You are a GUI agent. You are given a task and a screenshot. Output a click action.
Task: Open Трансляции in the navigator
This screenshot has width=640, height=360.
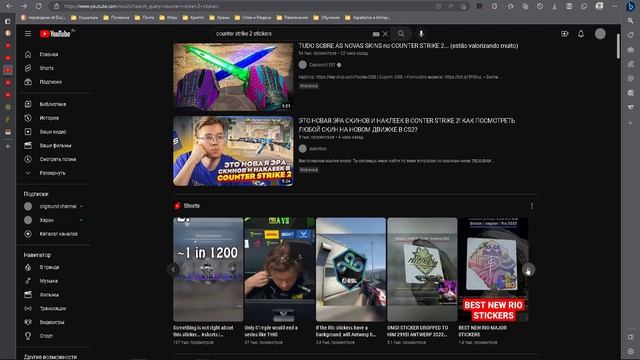(54, 309)
